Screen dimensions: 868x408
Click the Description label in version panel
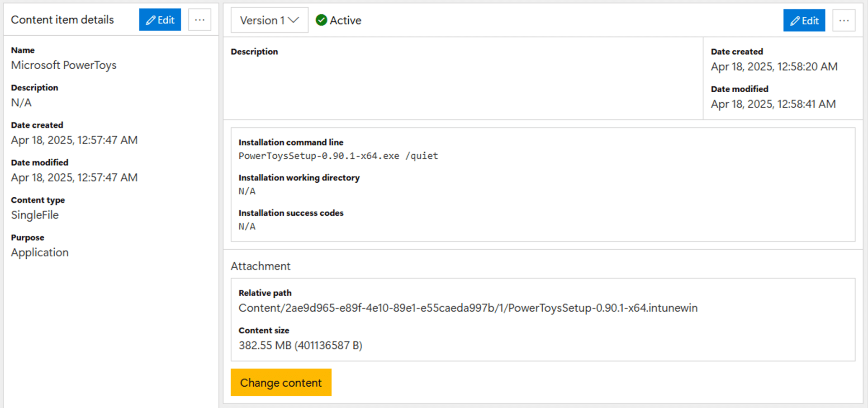pos(254,52)
